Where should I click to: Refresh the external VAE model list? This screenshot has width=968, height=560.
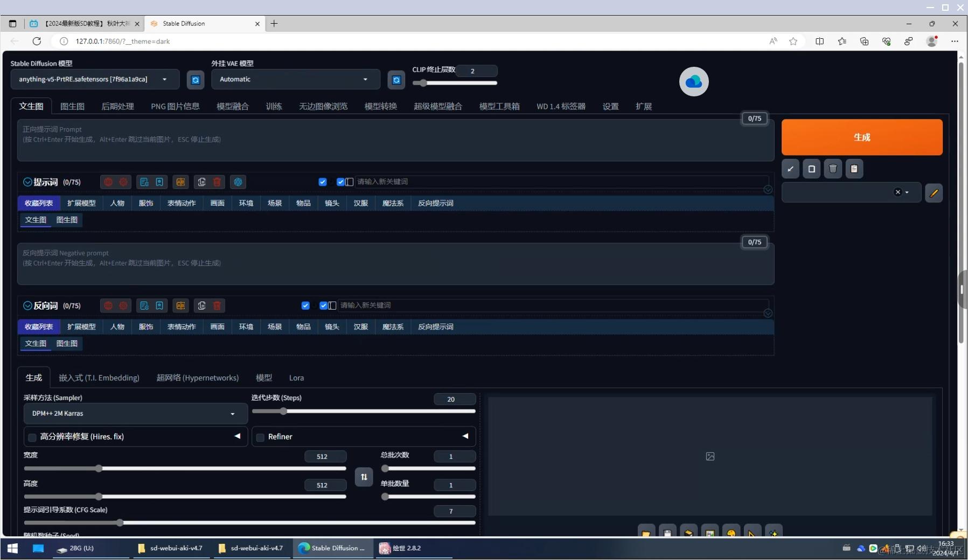click(396, 80)
